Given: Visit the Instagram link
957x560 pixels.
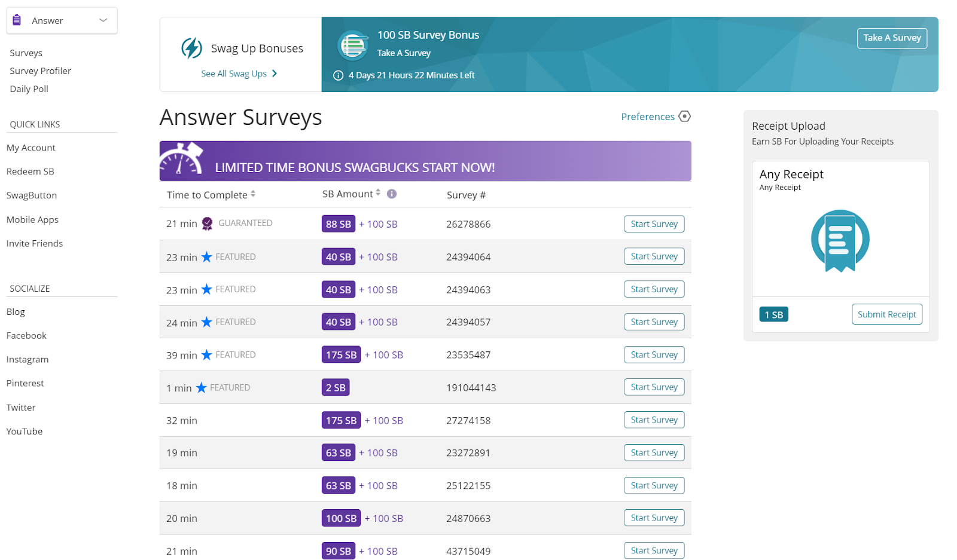Looking at the screenshot, I should coord(28,360).
